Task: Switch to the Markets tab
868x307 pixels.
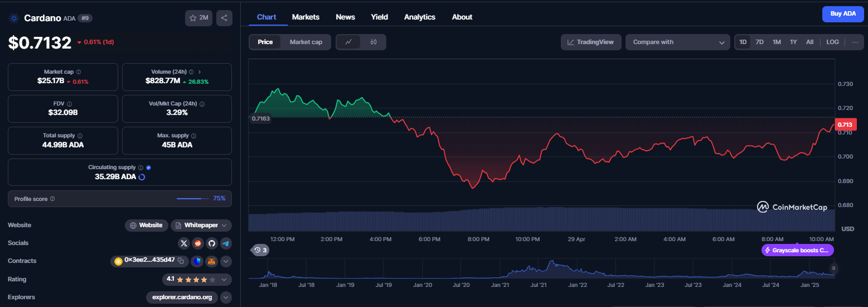Action: (x=306, y=17)
